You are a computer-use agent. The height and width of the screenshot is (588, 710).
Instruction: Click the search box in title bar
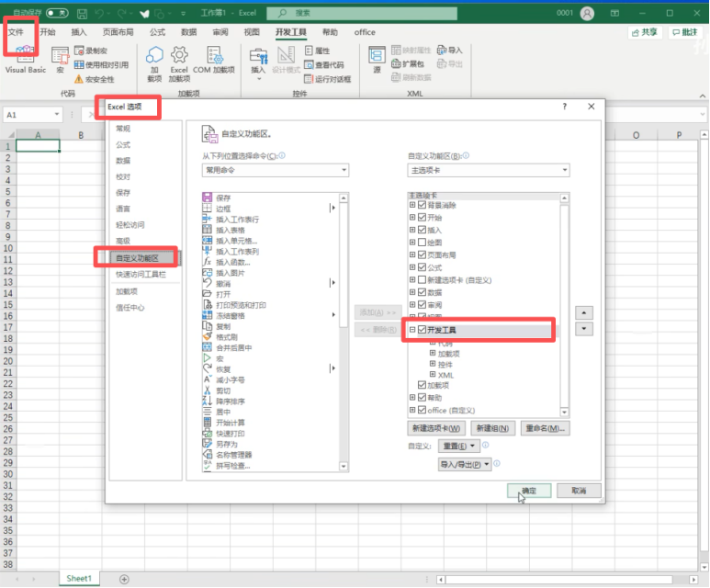point(362,13)
